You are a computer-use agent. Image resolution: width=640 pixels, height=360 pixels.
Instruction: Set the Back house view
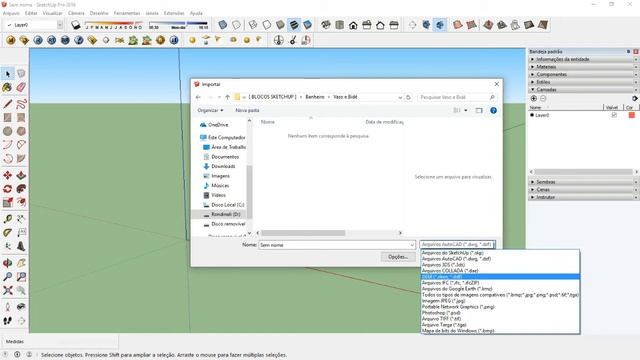coord(380,25)
